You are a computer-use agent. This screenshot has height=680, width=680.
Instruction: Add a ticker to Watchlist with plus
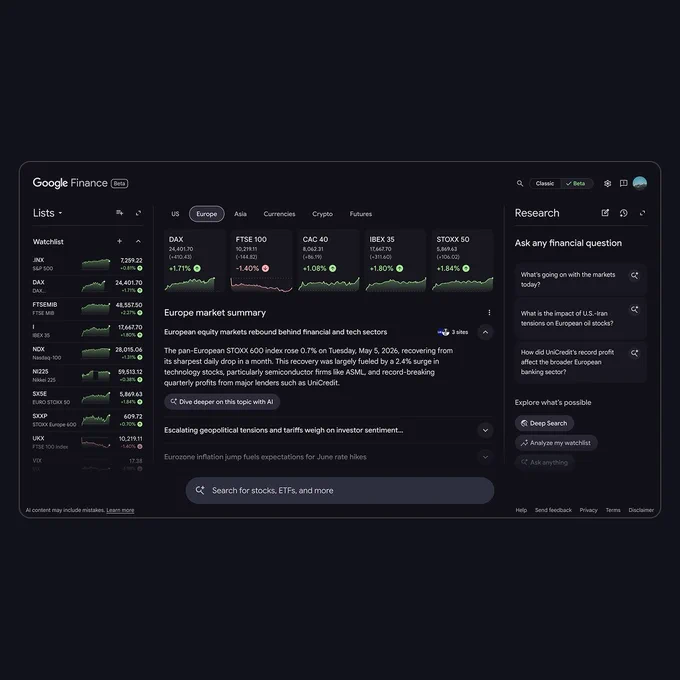[120, 241]
